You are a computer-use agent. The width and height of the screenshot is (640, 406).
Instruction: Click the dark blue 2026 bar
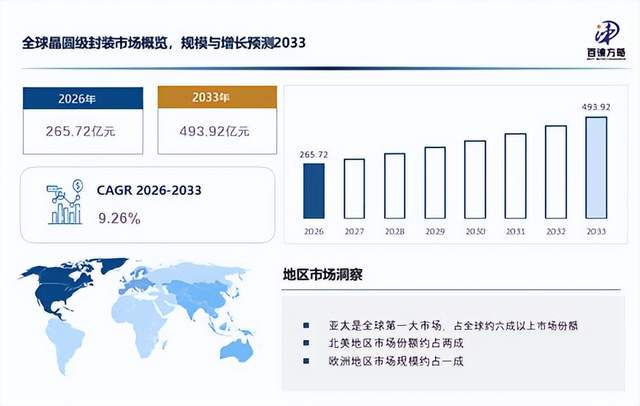pos(314,191)
